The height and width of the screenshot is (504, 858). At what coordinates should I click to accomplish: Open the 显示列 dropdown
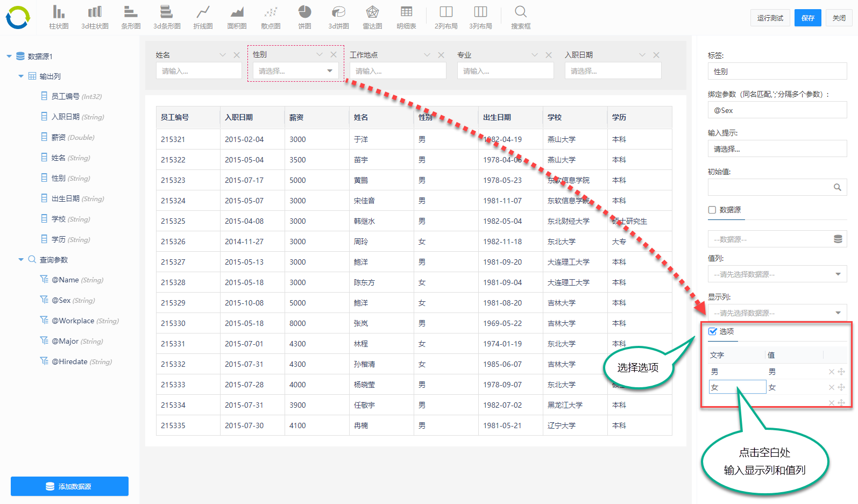point(777,313)
